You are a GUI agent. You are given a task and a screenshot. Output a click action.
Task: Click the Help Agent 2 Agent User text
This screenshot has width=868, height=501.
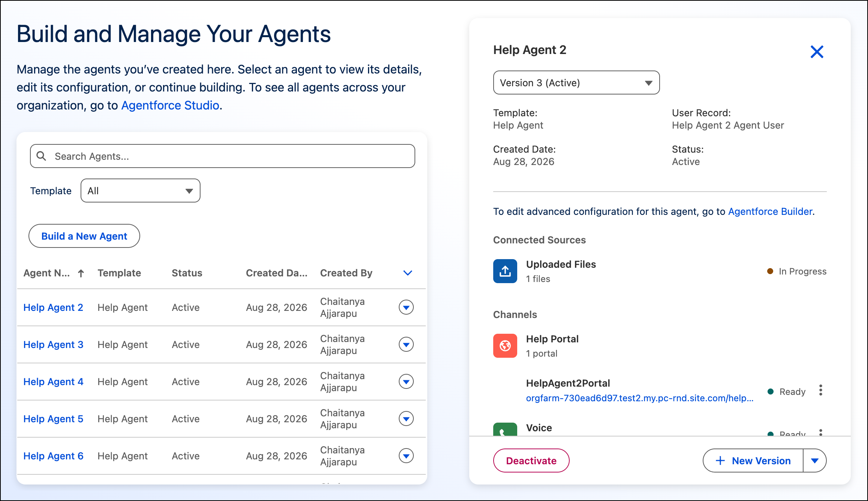click(728, 125)
